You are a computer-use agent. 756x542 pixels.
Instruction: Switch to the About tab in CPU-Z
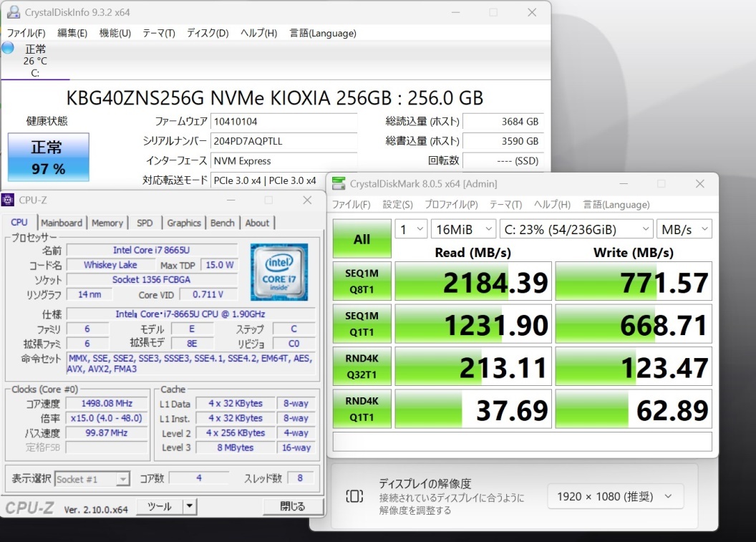coord(257,223)
